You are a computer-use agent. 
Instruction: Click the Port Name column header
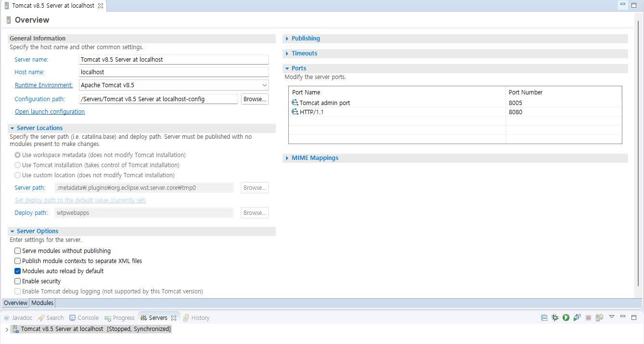coord(397,92)
